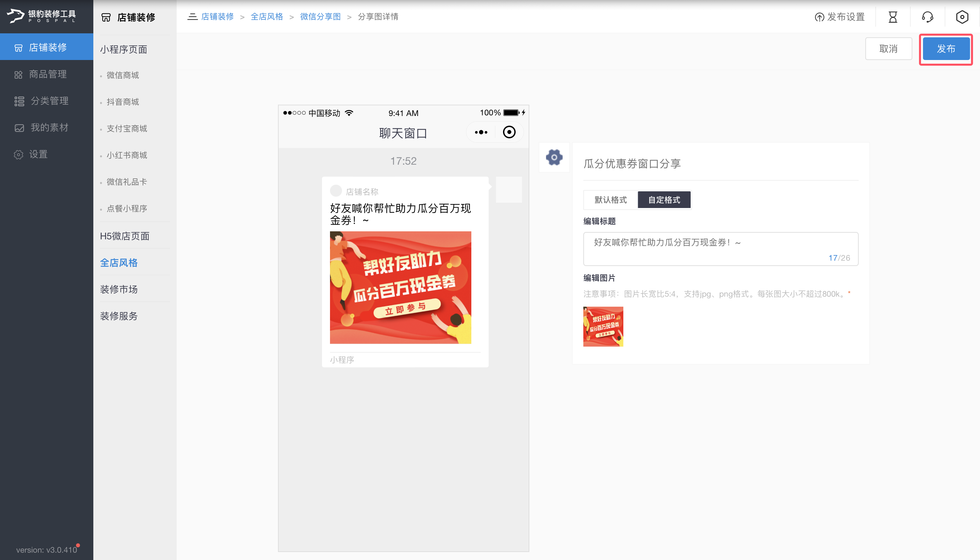This screenshot has width=980, height=560.
Task: Expand H5微店页面 section
Action: 125,236
